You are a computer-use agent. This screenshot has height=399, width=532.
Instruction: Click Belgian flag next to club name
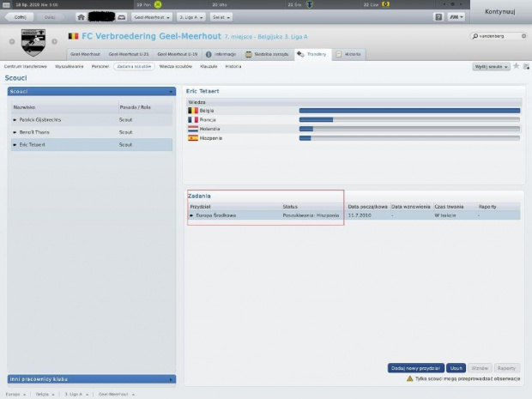pyautogui.click(x=73, y=36)
